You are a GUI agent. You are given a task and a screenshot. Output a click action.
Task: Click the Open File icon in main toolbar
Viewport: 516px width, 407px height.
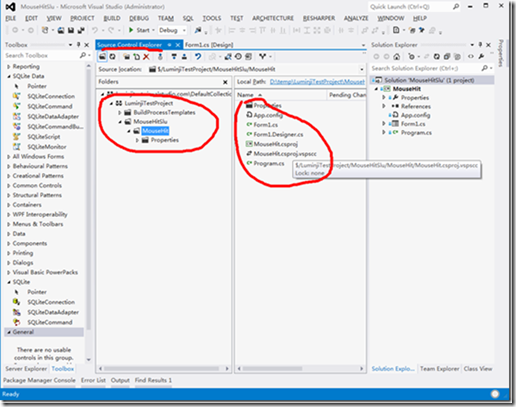point(61,30)
